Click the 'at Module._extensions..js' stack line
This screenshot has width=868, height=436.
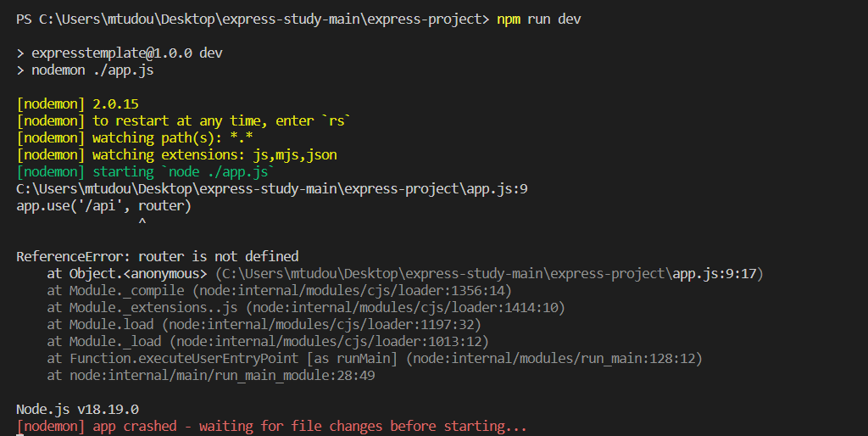[x=305, y=307]
